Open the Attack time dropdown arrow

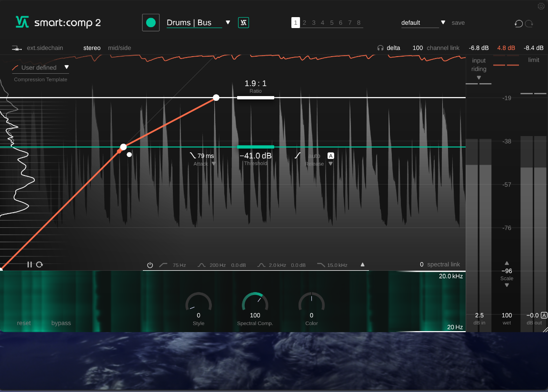pyautogui.click(x=213, y=164)
